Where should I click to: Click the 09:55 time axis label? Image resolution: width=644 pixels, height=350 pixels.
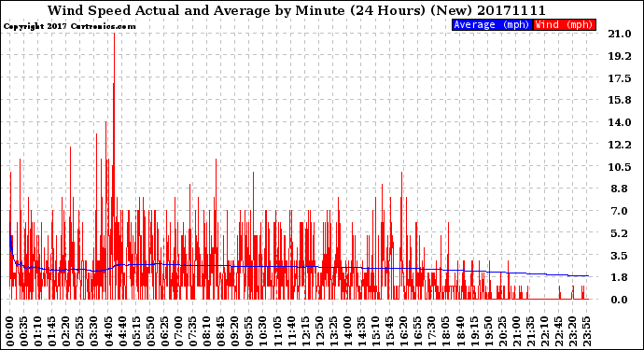[x=249, y=331]
